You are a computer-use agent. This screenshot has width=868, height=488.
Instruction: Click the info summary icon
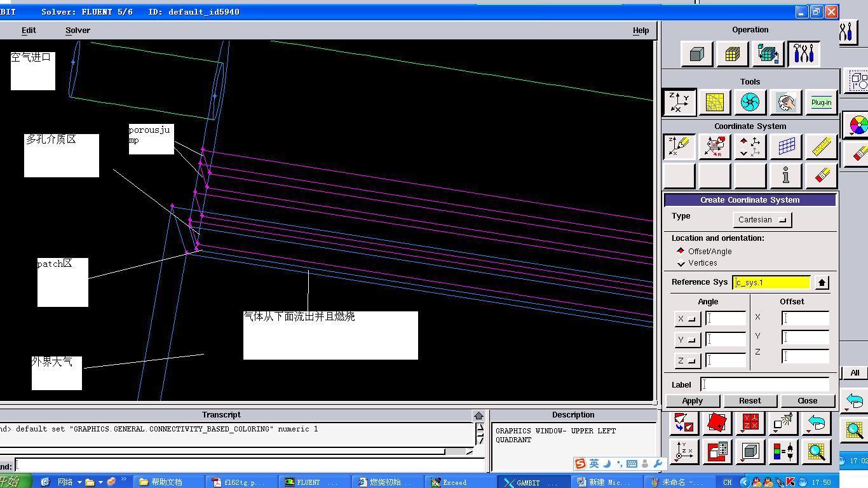point(786,175)
